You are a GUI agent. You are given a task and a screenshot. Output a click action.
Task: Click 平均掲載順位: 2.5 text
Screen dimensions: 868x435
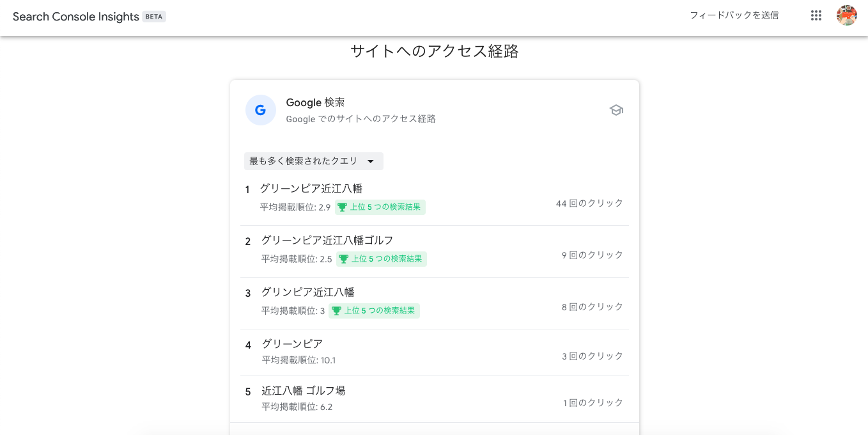pos(297,259)
